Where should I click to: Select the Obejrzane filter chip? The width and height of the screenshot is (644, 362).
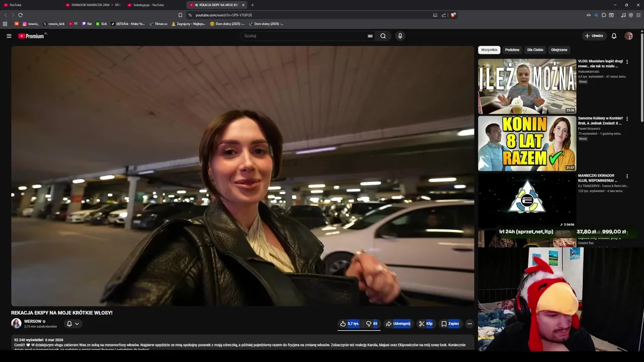point(559,50)
